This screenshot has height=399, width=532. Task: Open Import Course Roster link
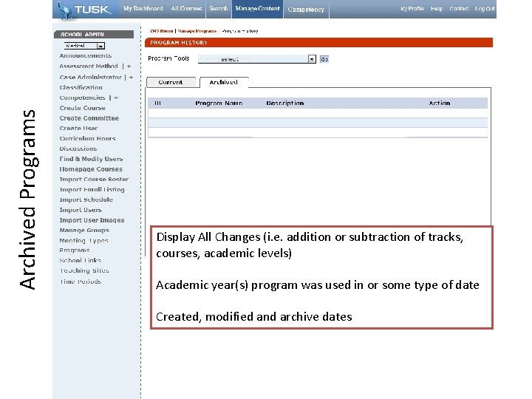coord(94,179)
